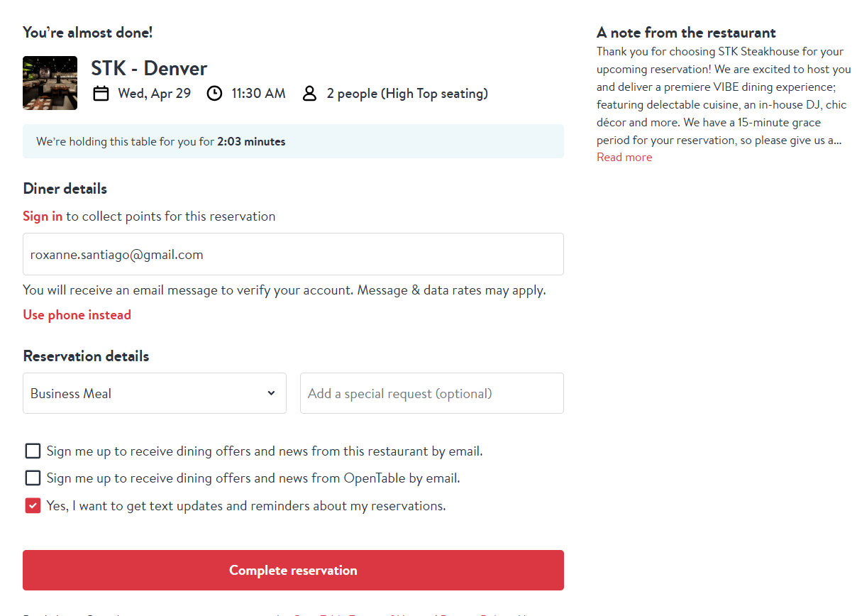
Task: Focus the email address input field
Action: (x=293, y=254)
